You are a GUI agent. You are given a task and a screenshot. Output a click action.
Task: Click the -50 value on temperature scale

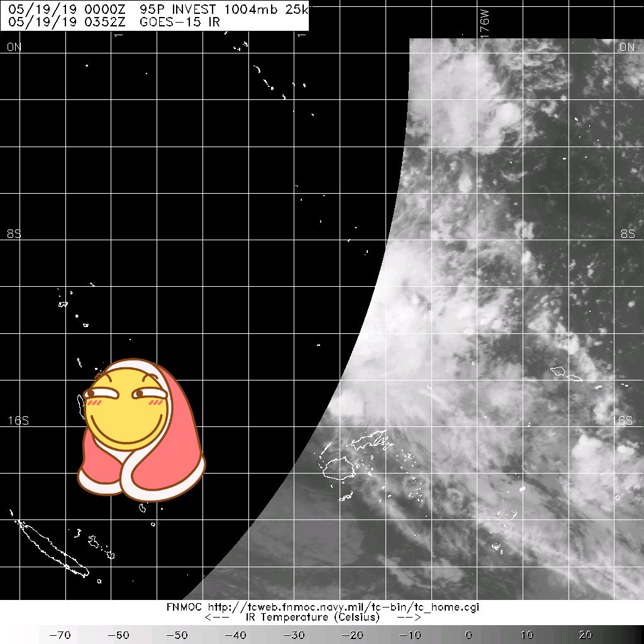click(177, 635)
